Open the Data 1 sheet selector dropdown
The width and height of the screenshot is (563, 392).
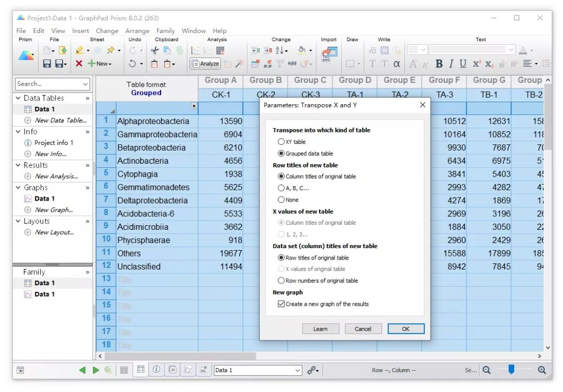pos(297,370)
